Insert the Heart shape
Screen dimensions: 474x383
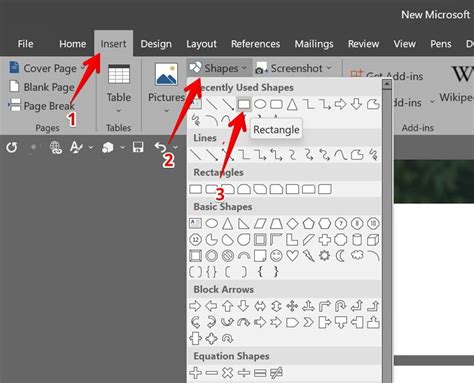pyautogui.click(x=292, y=256)
